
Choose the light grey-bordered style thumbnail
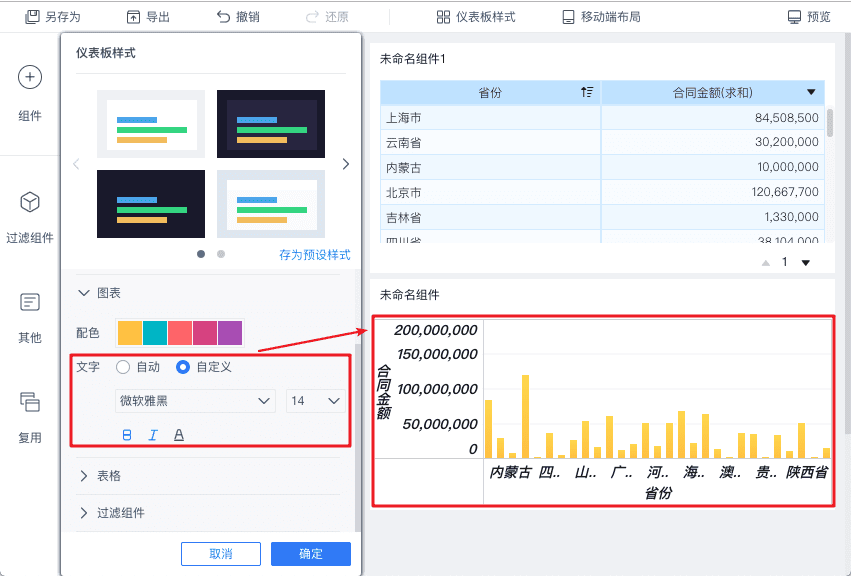click(x=151, y=124)
